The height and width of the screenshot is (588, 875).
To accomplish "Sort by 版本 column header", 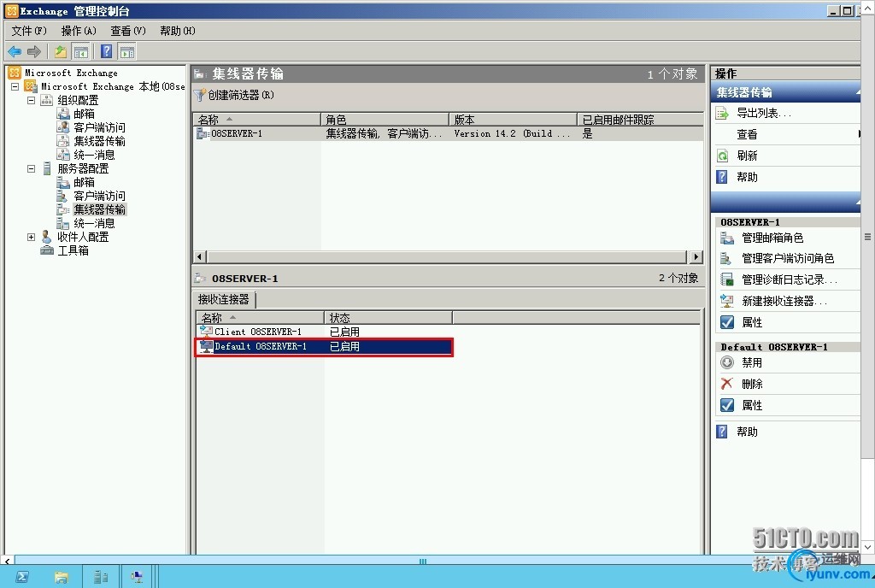I will tap(513, 120).
